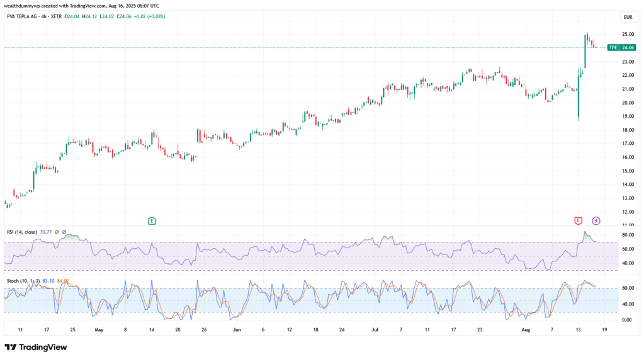Click the Jul label on time axis
The width and height of the screenshot is (644, 359).
(x=375, y=329)
